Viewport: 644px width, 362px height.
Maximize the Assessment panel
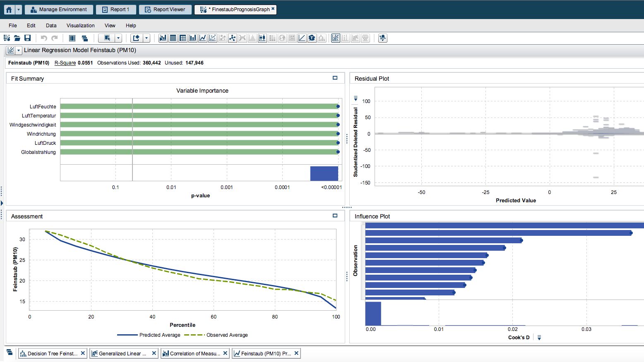[335, 216]
